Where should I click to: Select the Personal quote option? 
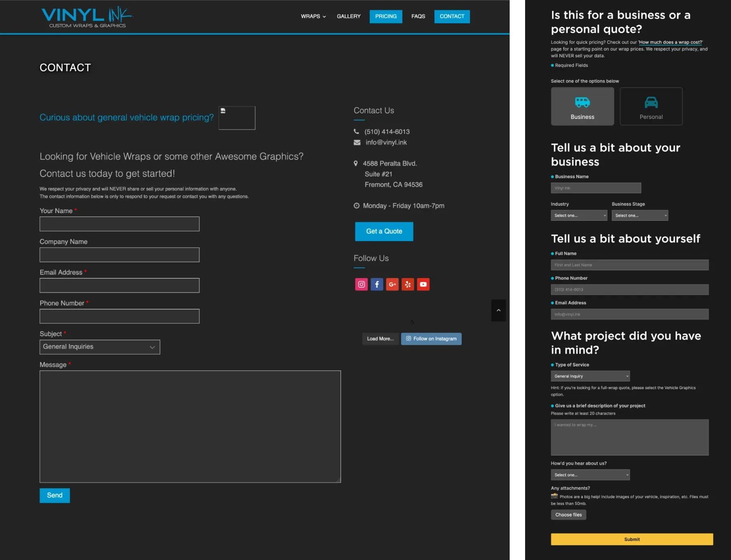[x=651, y=106]
